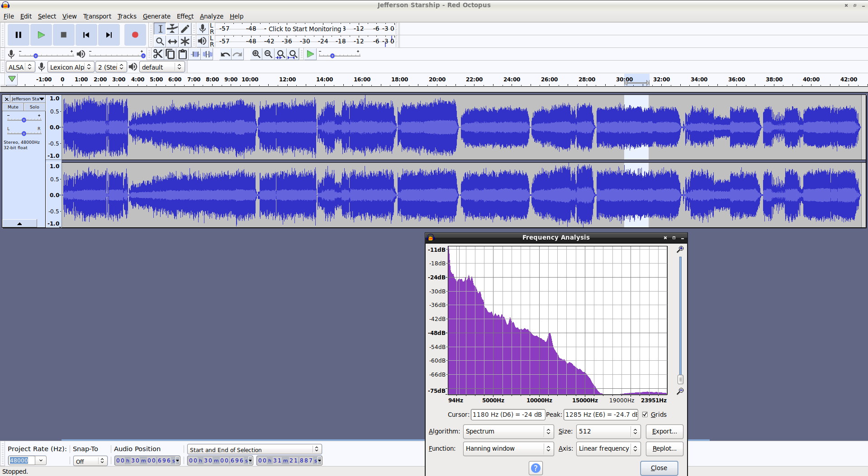
Task: Click the Zoom Out magnifier icon
Action: [268, 54]
